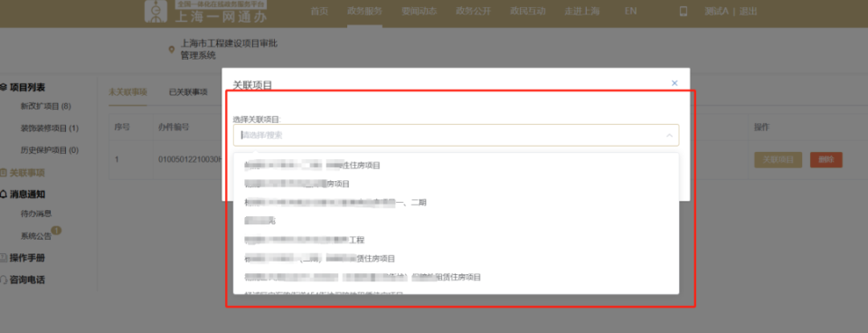Click the headset icon beside 咨询电话
Screen dimensions: 868x333
(4, 280)
